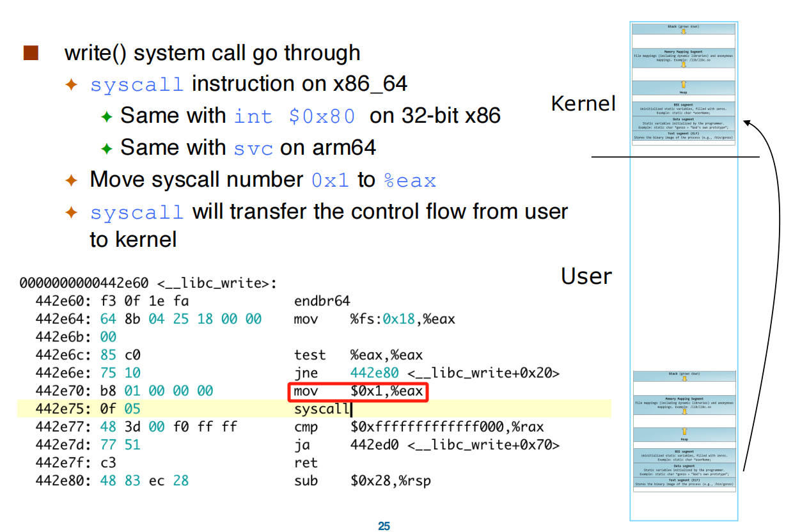Click the orange star bullet before control flow line

tap(71, 212)
